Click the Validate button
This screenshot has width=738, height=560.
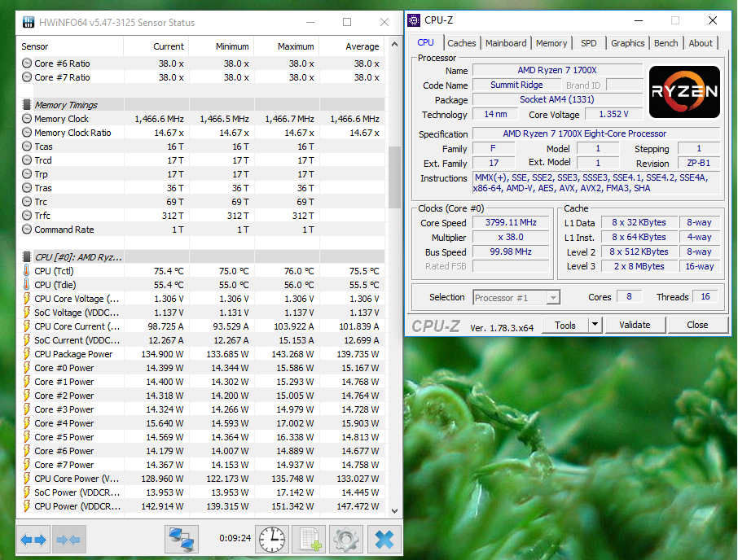(635, 325)
